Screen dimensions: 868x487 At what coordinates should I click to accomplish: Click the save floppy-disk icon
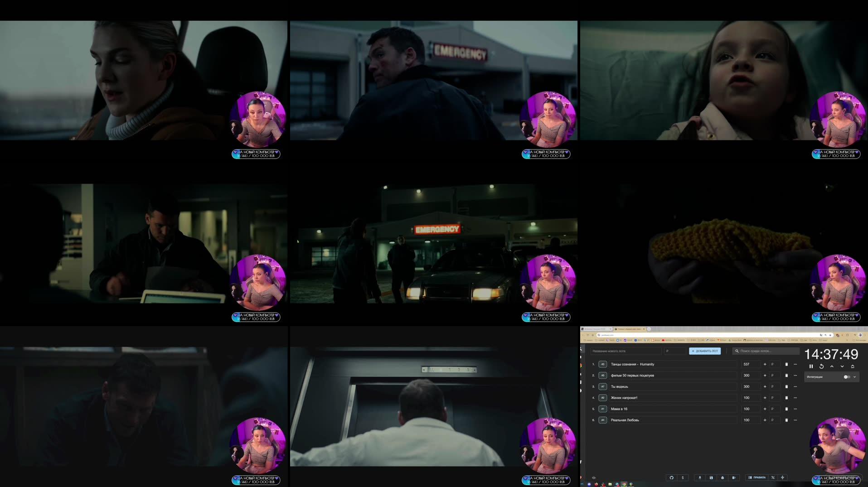(x=711, y=477)
